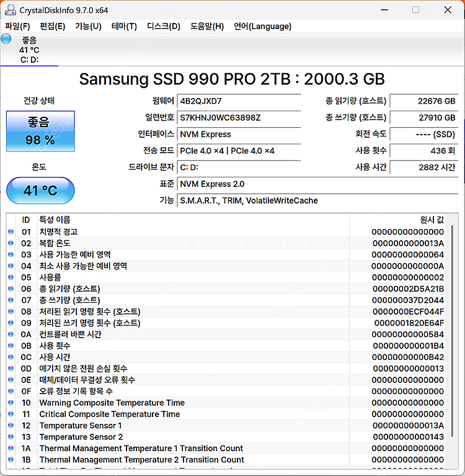Screen dimensions: 465x476
Task: Click the status dot for Temperature Sensor 1
Action: [11, 426]
